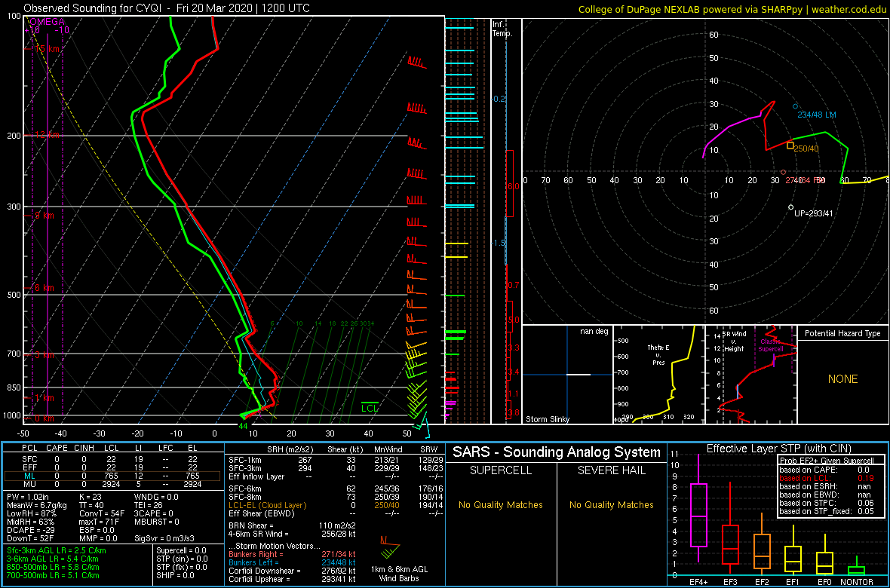890x588 pixels.
Task: Click the Prob EF2+ Given Supercell heading
Action: click(x=827, y=461)
